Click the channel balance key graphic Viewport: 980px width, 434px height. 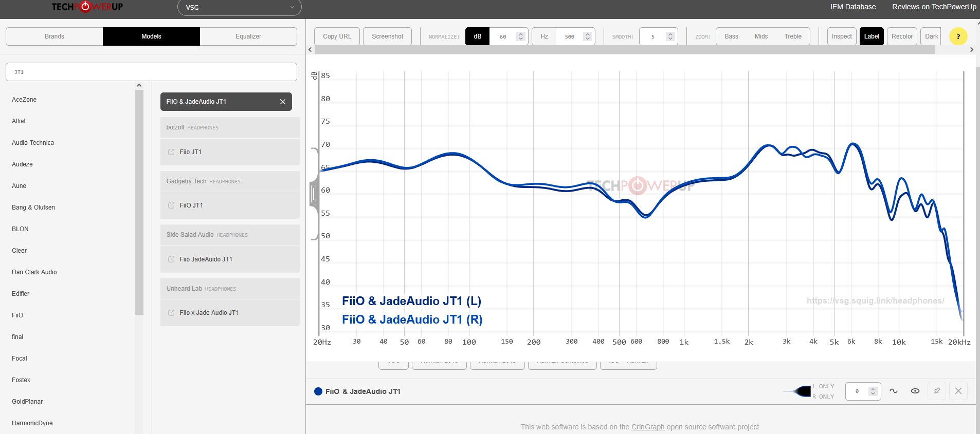pos(797,391)
